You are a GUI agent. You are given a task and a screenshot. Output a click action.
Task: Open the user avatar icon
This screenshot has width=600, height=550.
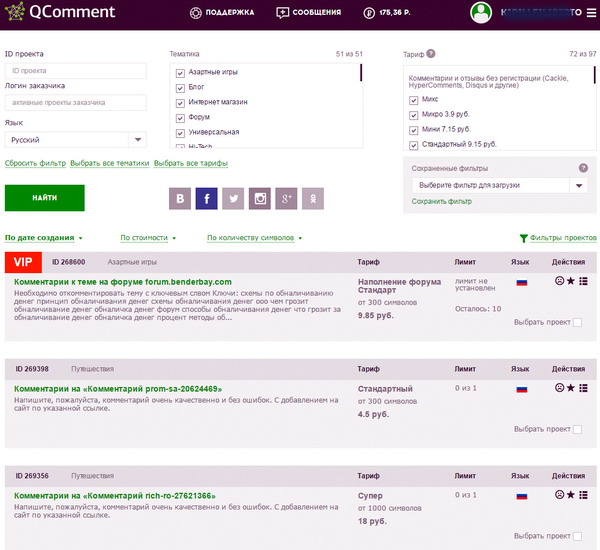coord(481,12)
